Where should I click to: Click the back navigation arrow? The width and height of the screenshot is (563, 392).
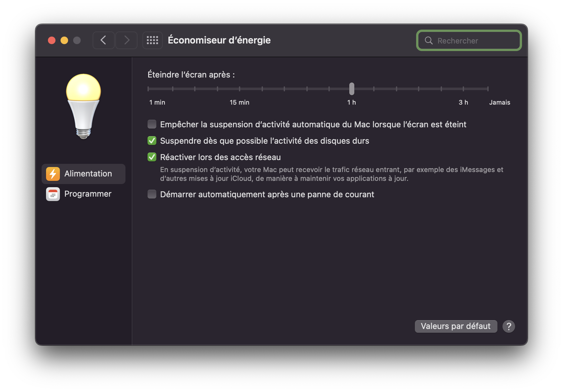coord(103,40)
